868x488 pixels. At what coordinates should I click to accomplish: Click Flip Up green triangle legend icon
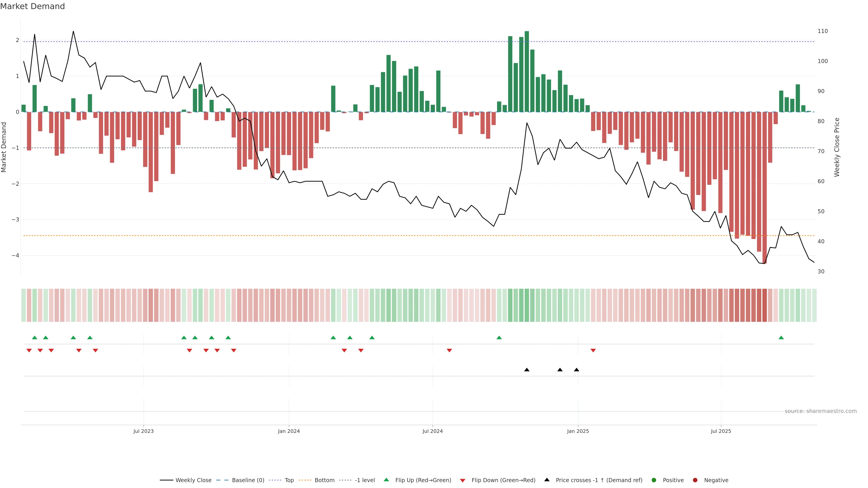pos(387,480)
